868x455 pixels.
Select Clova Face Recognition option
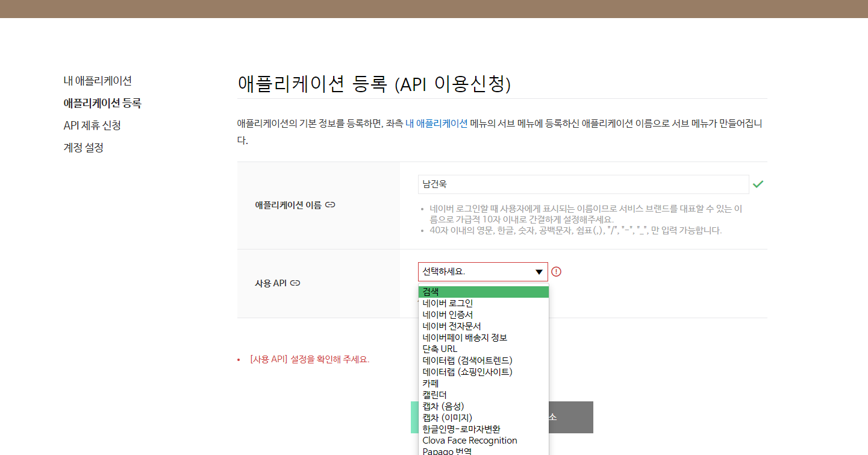click(x=484, y=441)
